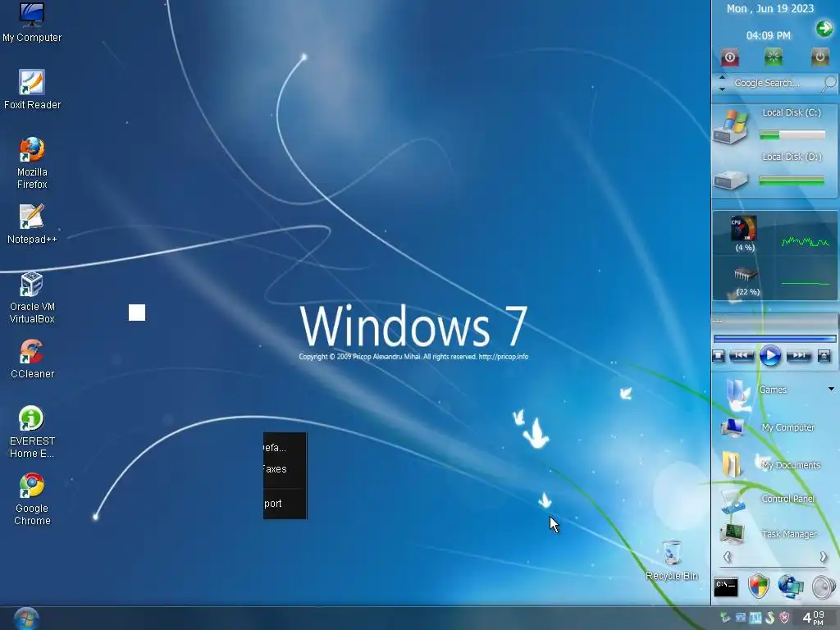This screenshot has height=630, width=840.
Task: Open Local Disk (D:) drive icon in sidebar
Action: [x=731, y=180]
